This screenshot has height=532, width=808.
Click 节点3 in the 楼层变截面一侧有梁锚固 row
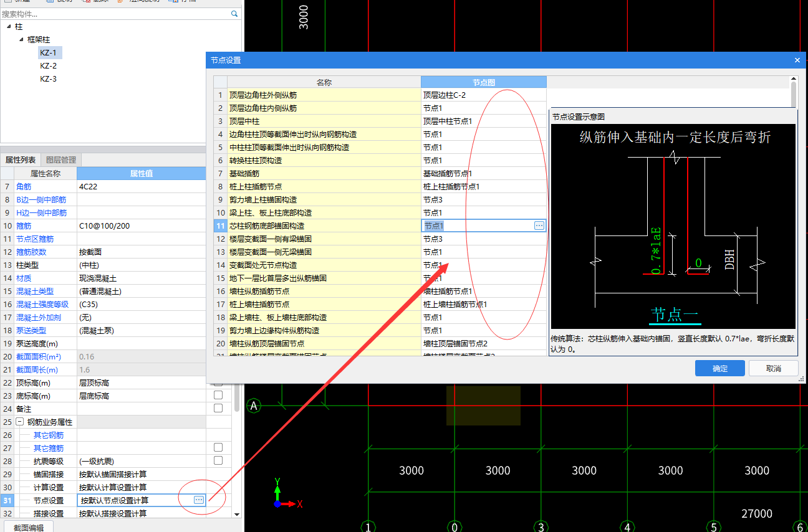coord(433,239)
